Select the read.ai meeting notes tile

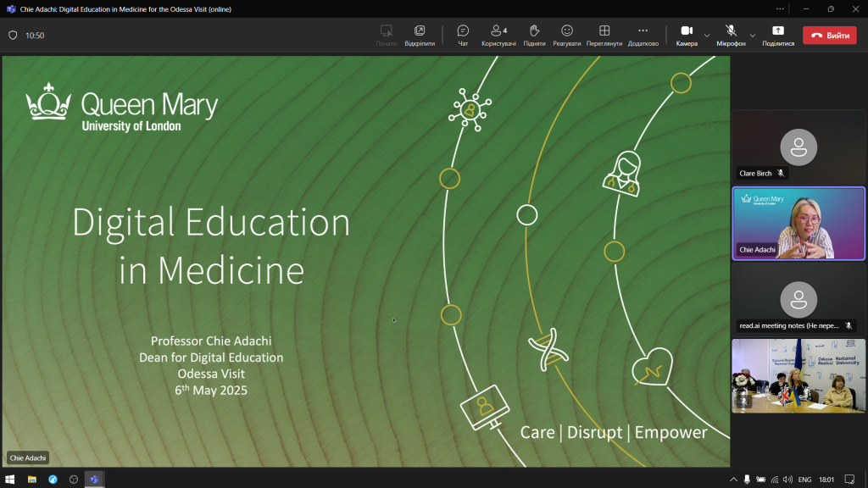point(798,299)
